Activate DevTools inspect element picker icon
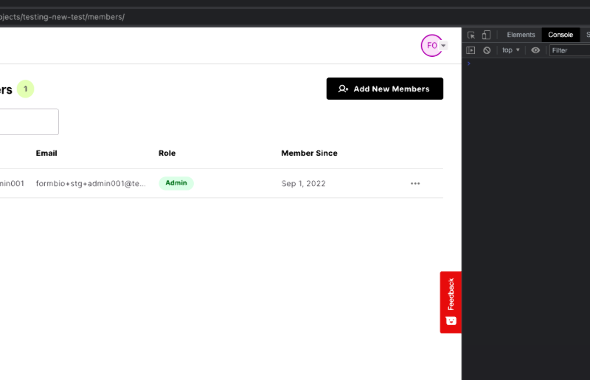 click(x=471, y=35)
